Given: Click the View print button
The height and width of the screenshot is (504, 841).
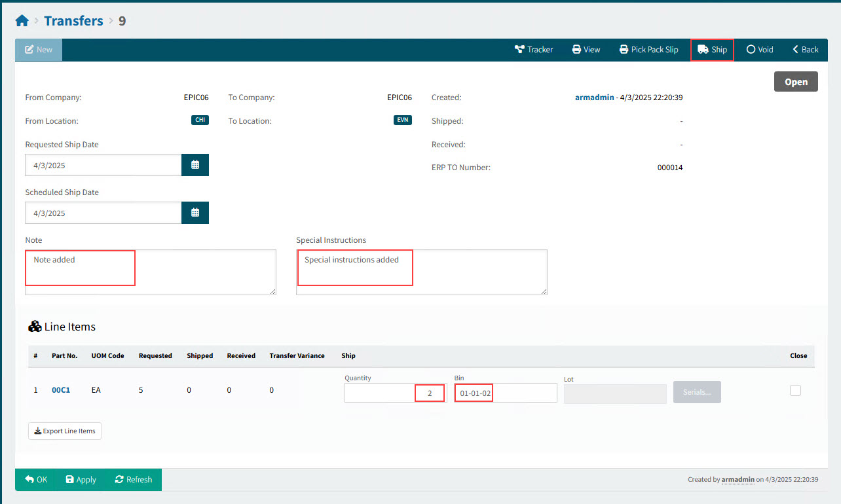Looking at the screenshot, I should coord(586,50).
